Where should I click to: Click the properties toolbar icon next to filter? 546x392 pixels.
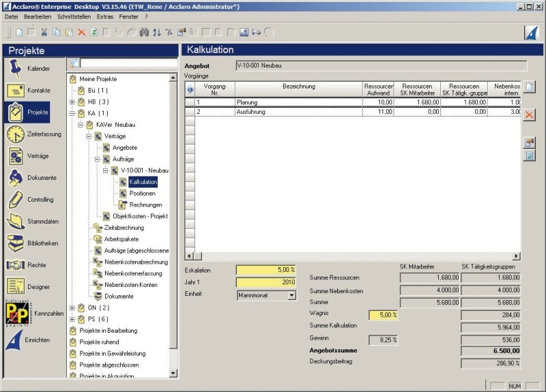click(182, 33)
